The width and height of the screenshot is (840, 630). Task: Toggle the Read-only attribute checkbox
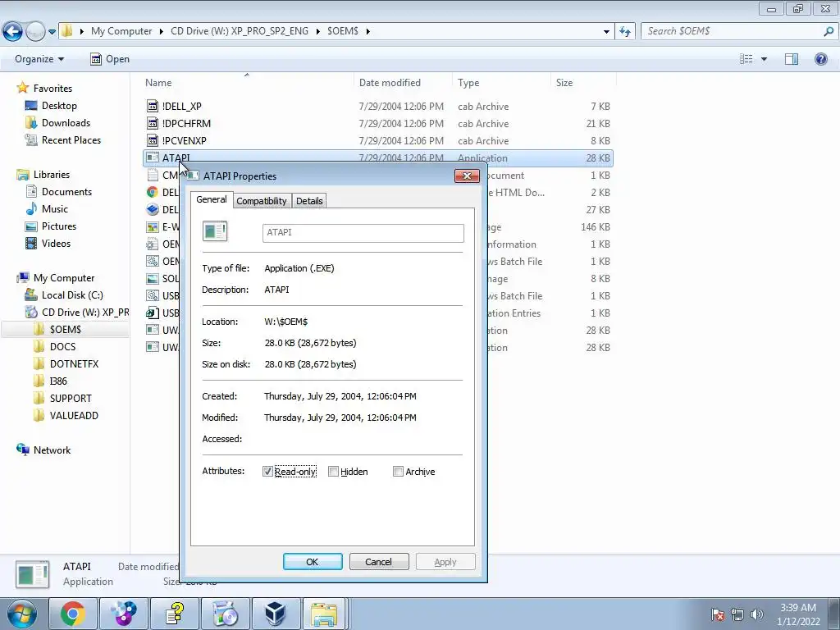[268, 472]
